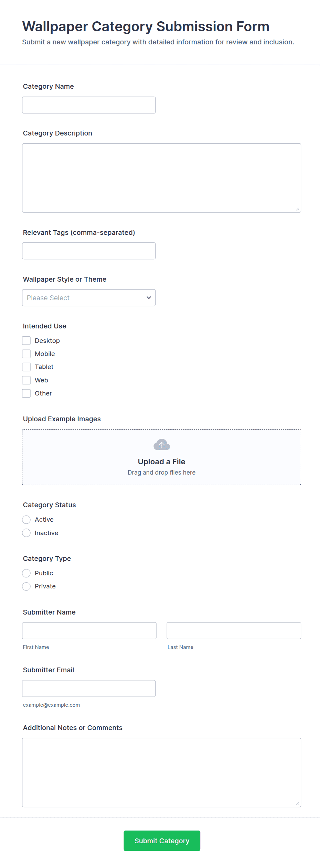This screenshot has height=868, width=320.
Task: Check the Other intended use option
Action: pyautogui.click(x=26, y=393)
